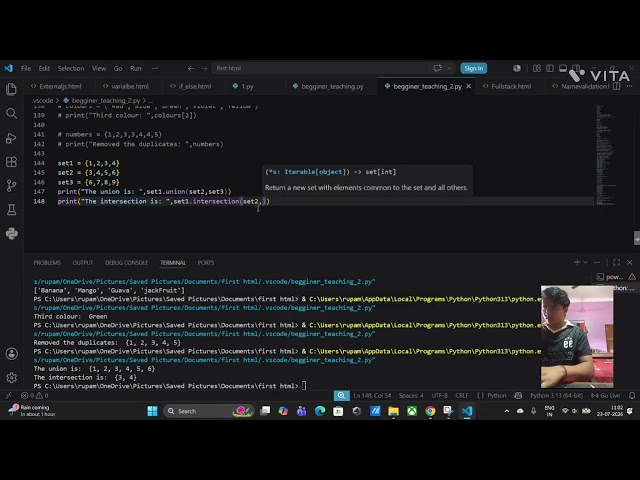Show hidden system tray icons chevron
Screen dimensions: 640x480
point(507,411)
